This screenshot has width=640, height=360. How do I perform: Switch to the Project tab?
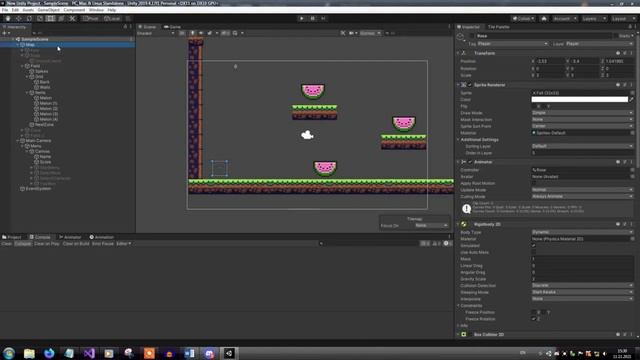click(x=12, y=237)
